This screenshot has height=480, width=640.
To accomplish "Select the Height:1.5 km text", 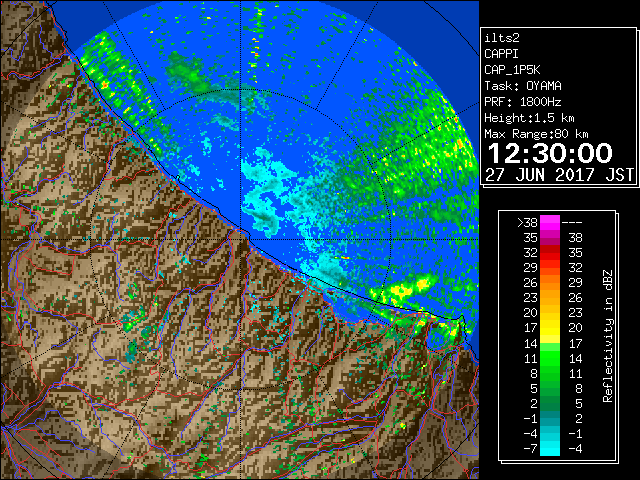I will click(529, 118).
